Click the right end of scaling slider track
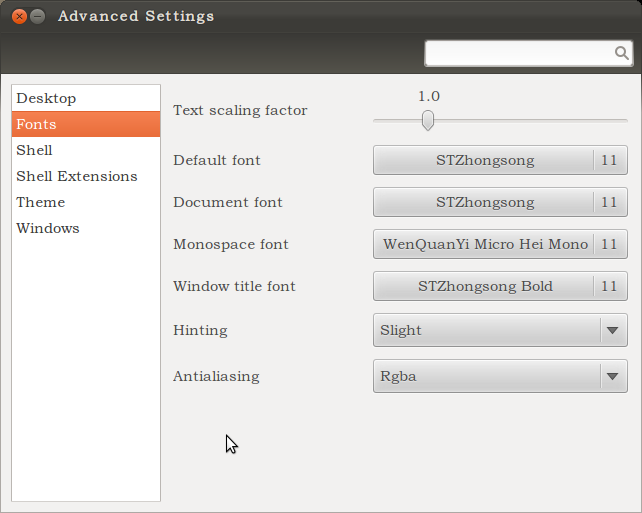 [622, 121]
